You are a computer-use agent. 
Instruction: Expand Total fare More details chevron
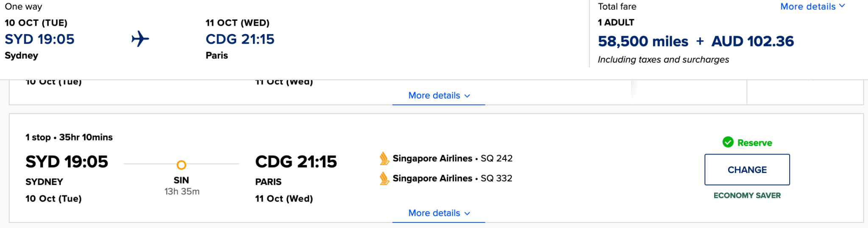tap(842, 6)
